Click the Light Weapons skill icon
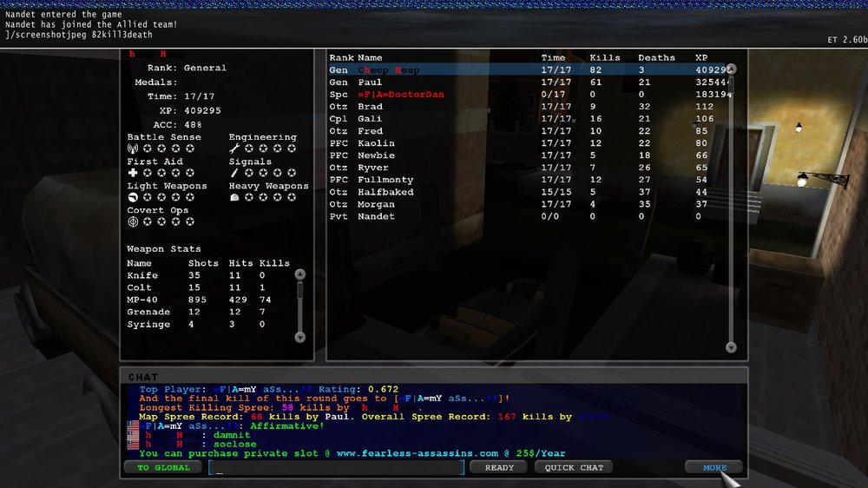The height and width of the screenshot is (488, 868). [x=133, y=197]
